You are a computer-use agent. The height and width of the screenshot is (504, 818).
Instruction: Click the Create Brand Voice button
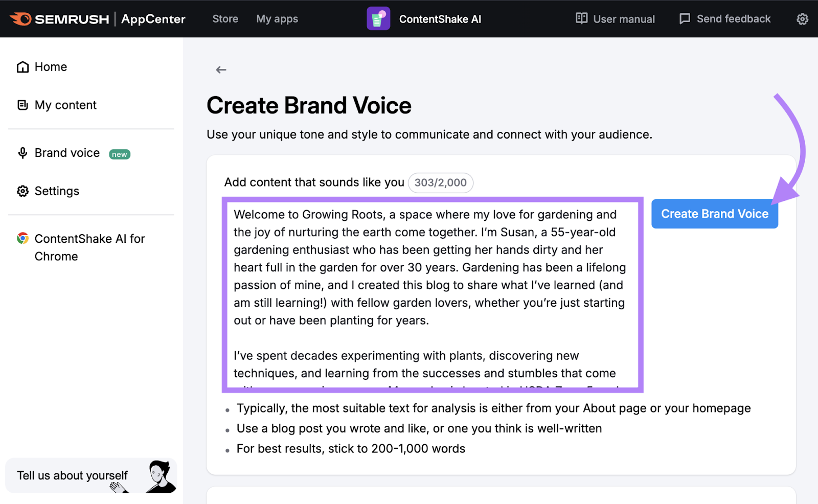714,214
